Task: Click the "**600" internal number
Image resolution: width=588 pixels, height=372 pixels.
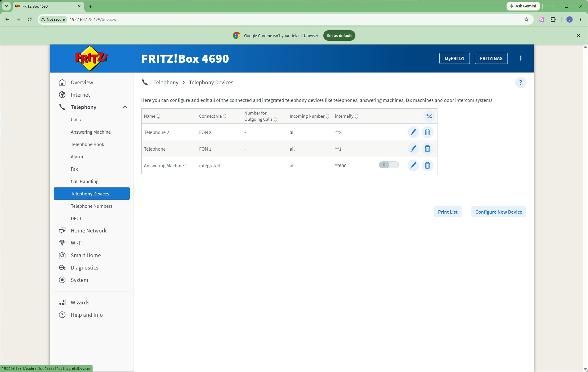Action: (x=341, y=166)
